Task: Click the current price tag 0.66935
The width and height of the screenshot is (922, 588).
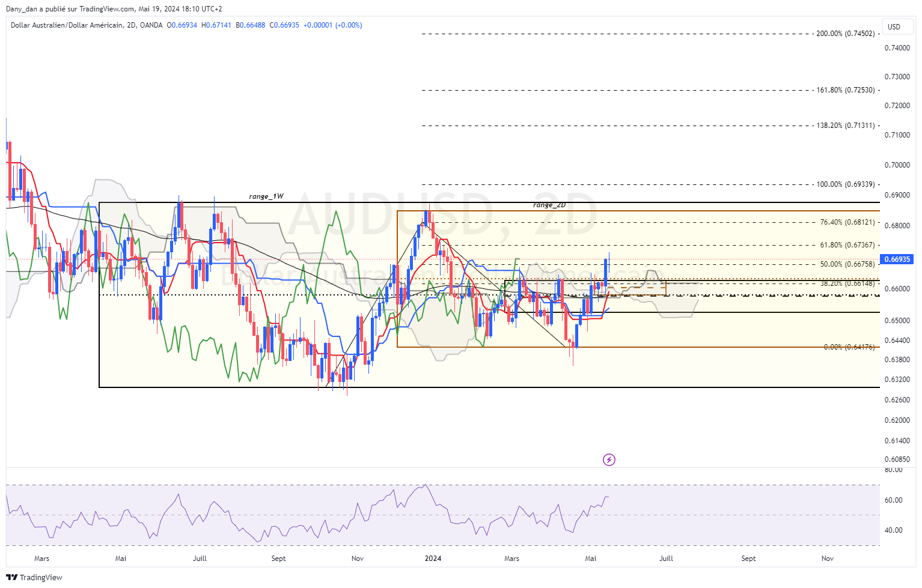Action: (x=896, y=259)
